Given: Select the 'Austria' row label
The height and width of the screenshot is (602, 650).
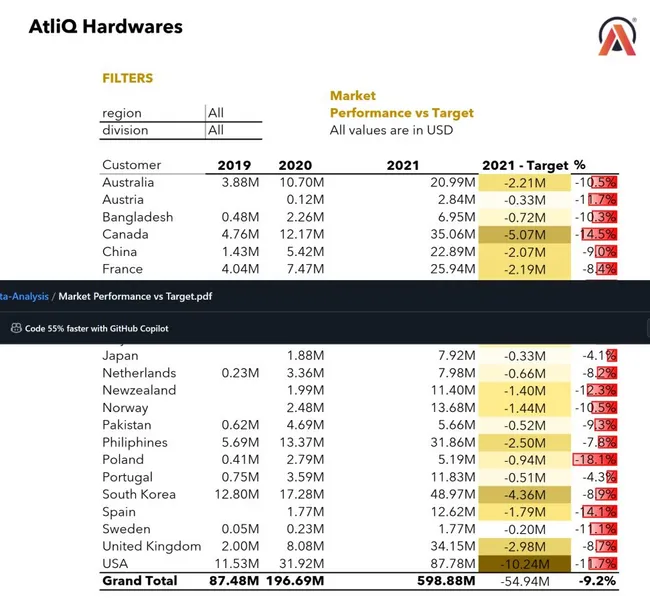Looking at the screenshot, I should pos(123,200).
